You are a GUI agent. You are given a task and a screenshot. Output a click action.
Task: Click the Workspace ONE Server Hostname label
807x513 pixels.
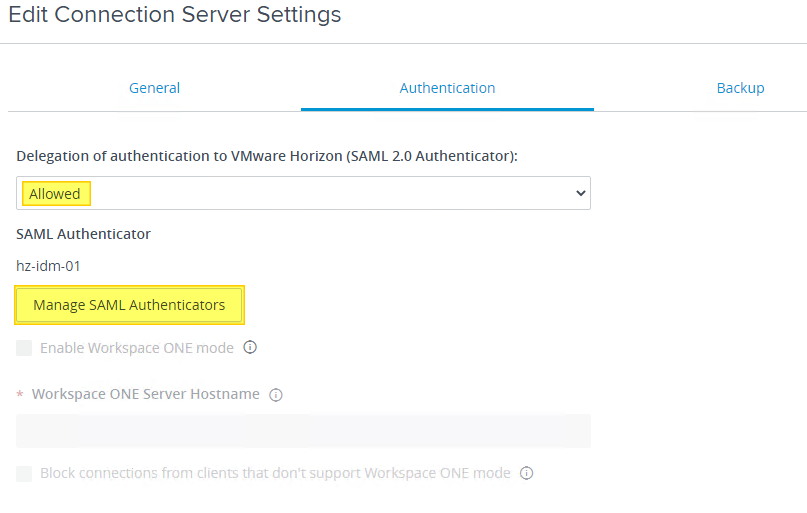pyautogui.click(x=146, y=394)
